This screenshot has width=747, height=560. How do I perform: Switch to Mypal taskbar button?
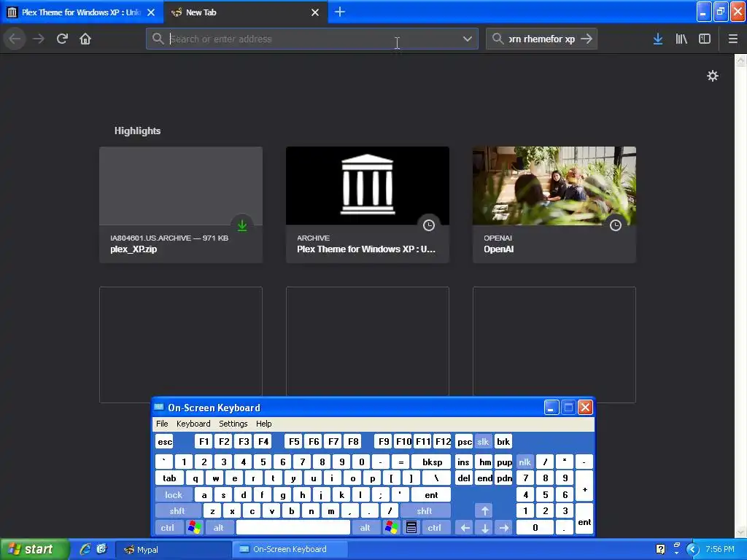(x=174, y=549)
